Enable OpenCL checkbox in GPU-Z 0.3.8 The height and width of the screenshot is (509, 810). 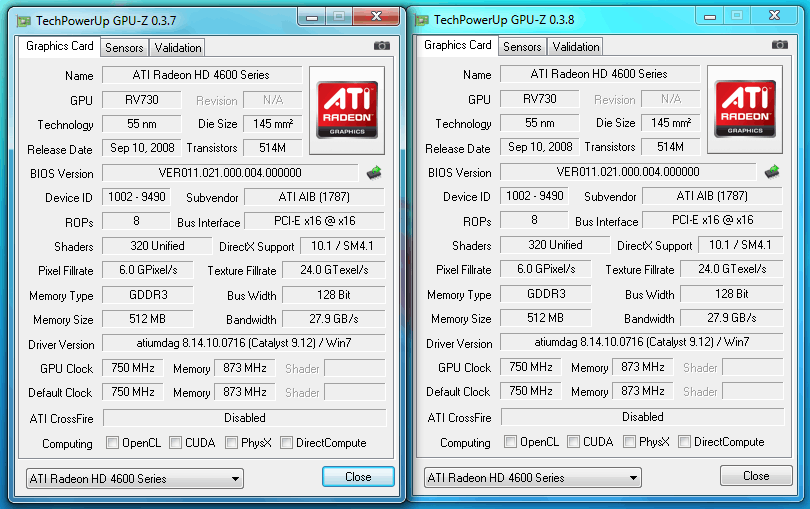(510, 442)
